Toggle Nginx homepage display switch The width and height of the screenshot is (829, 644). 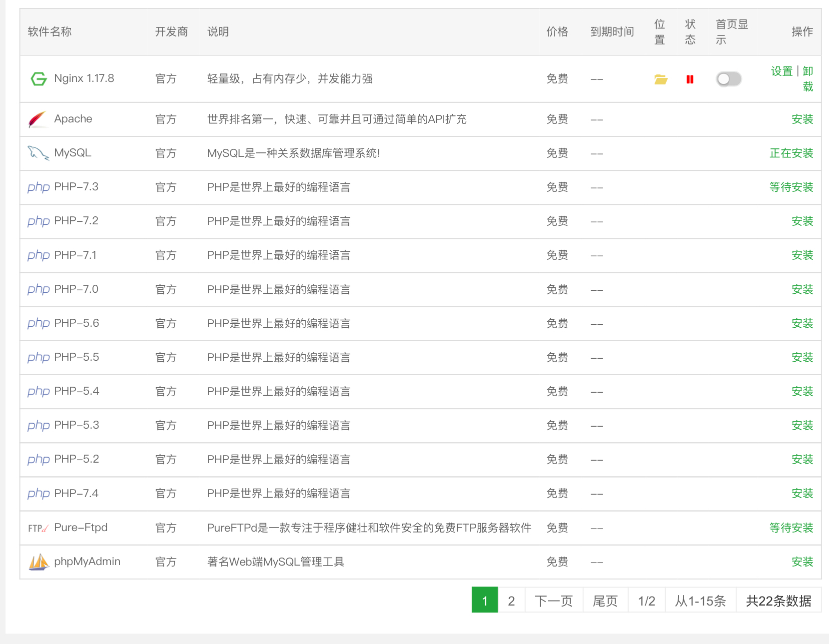coord(729,79)
